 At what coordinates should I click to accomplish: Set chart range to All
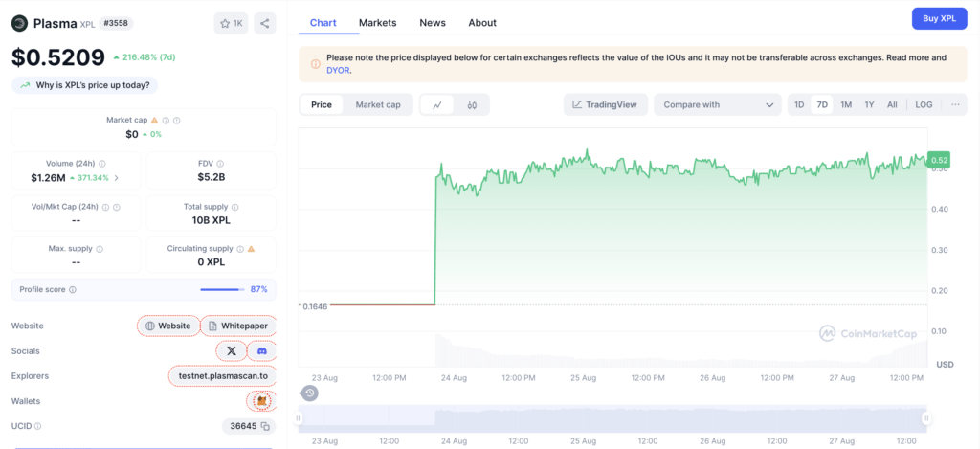click(x=892, y=104)
